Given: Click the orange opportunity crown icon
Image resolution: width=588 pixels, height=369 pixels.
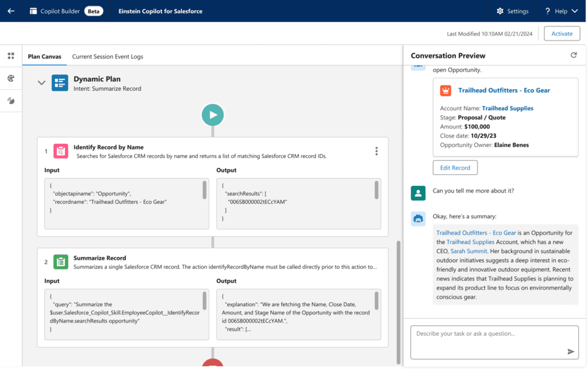Looking at the screenshot, I should (x=446, y=90).
